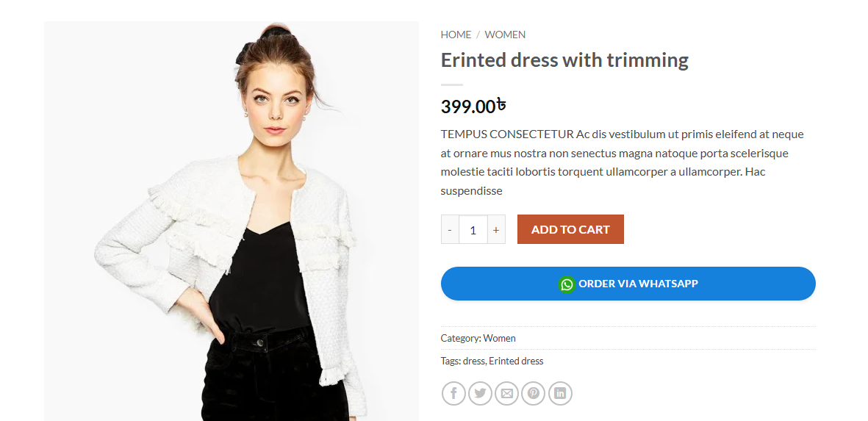Open the 'Erinted dress' tag link
Screen dimensions: 868x421
pos(516,361)
